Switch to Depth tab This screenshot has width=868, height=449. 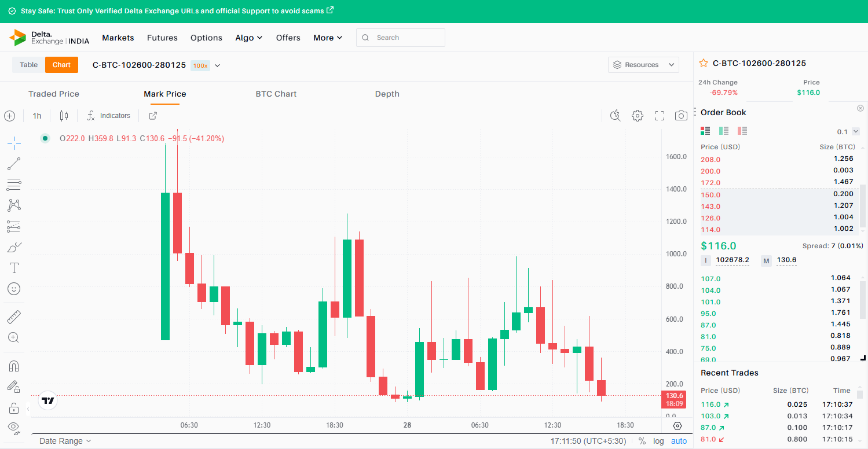pos(387,94)
